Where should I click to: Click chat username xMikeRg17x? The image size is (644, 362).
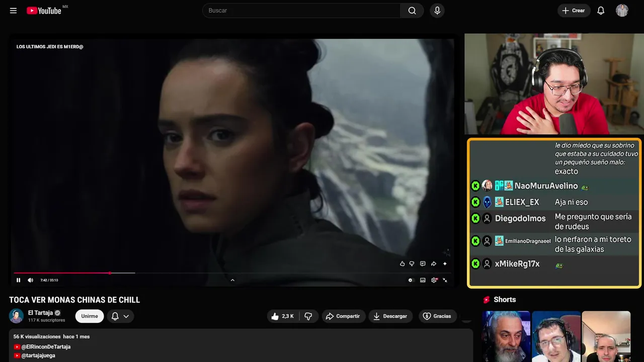tap(517, 263)
